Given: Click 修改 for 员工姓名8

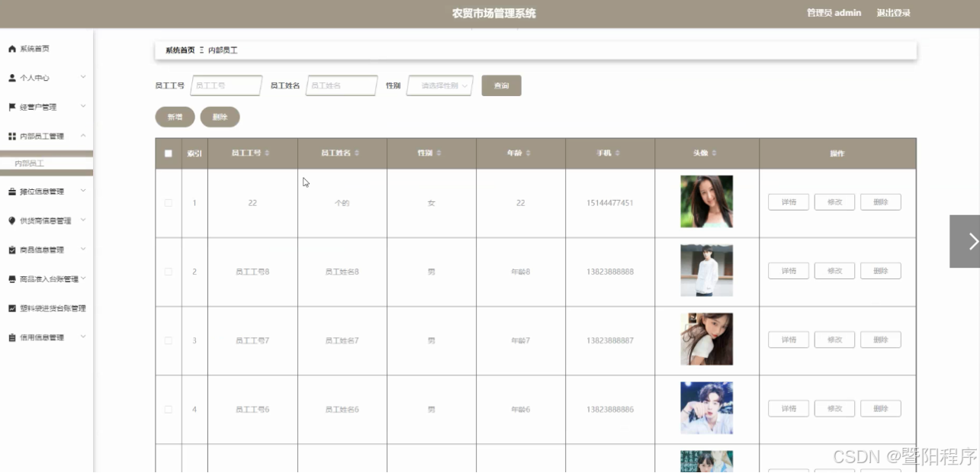Looking at the screenshot, I should pyautogui.click(x=834, y=271).
